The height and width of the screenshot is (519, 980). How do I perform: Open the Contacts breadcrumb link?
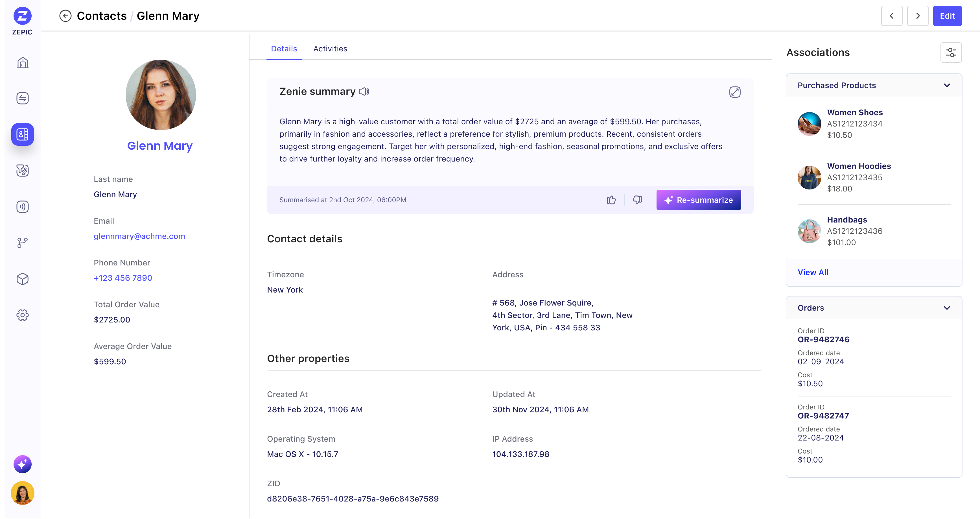[x=101, y=16]
